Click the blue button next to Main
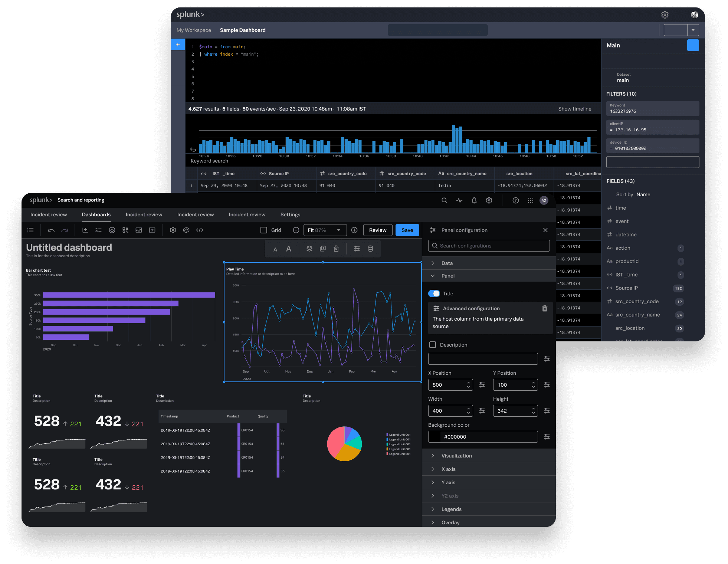This screenshot has height=564, width=728. (693, 45)
